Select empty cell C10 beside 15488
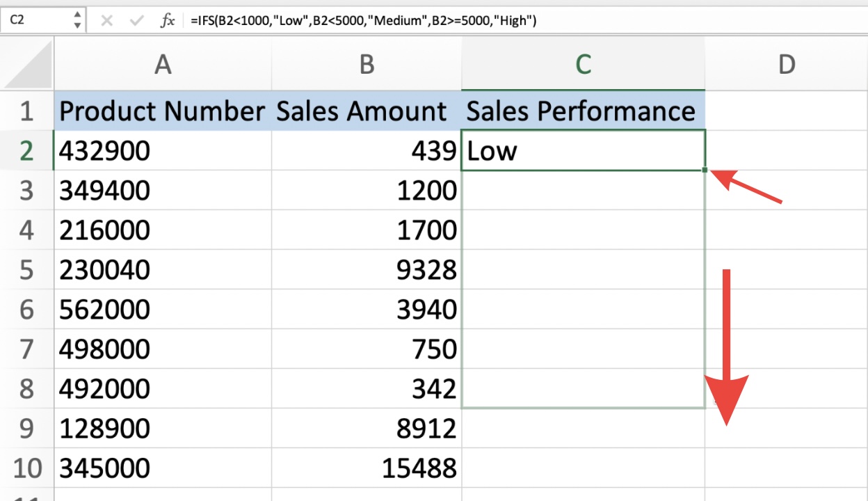 pos(583,468)
